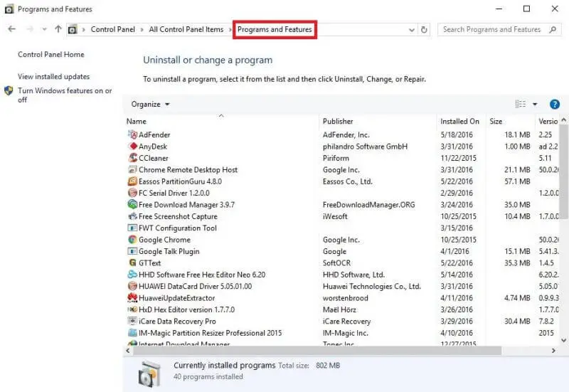Click the vertical scrollbar down arrow
569x392 pixels.
tap(563, 341)
